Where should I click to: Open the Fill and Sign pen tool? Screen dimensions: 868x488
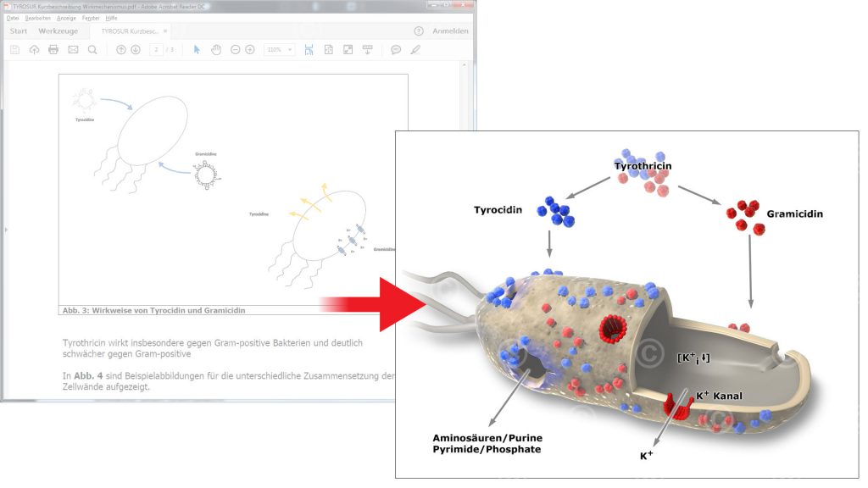[415, 49]
